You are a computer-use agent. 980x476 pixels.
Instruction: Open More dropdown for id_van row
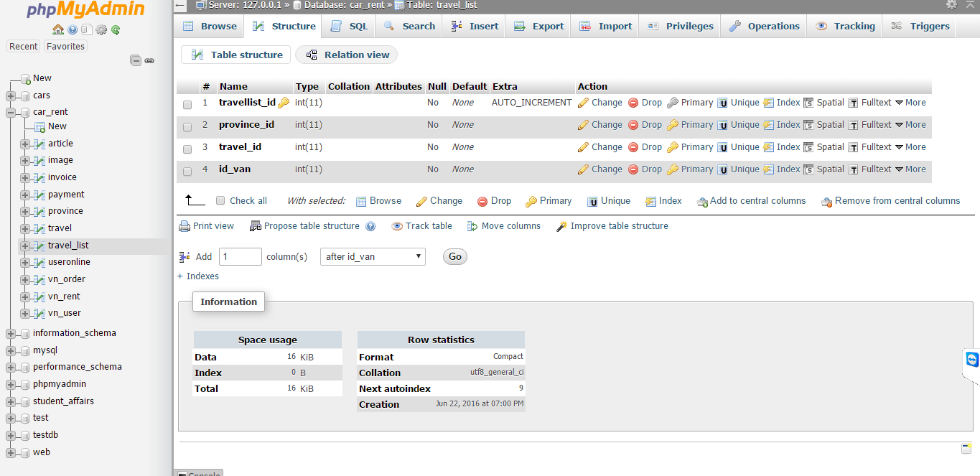point(910,169)
